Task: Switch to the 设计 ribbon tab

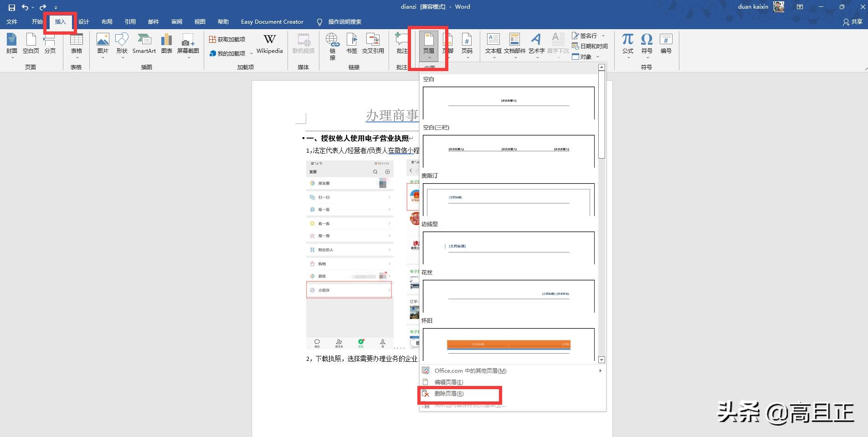Action: click(84, 22)
